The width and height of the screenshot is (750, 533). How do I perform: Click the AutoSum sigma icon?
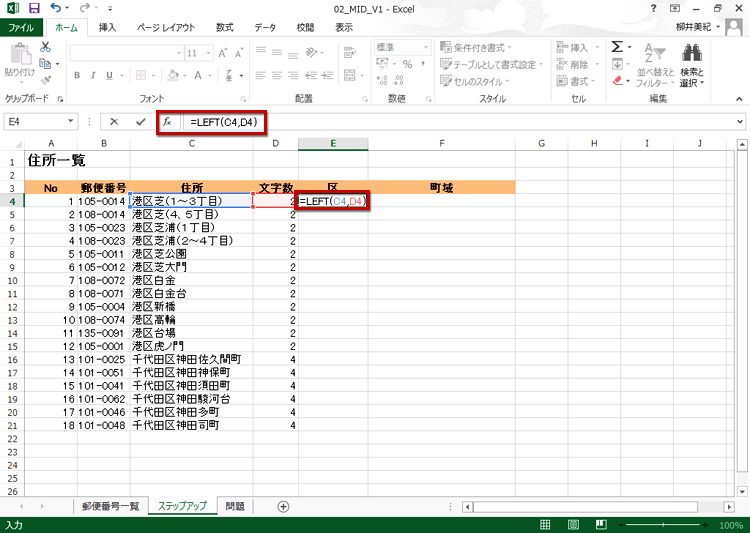617,46
